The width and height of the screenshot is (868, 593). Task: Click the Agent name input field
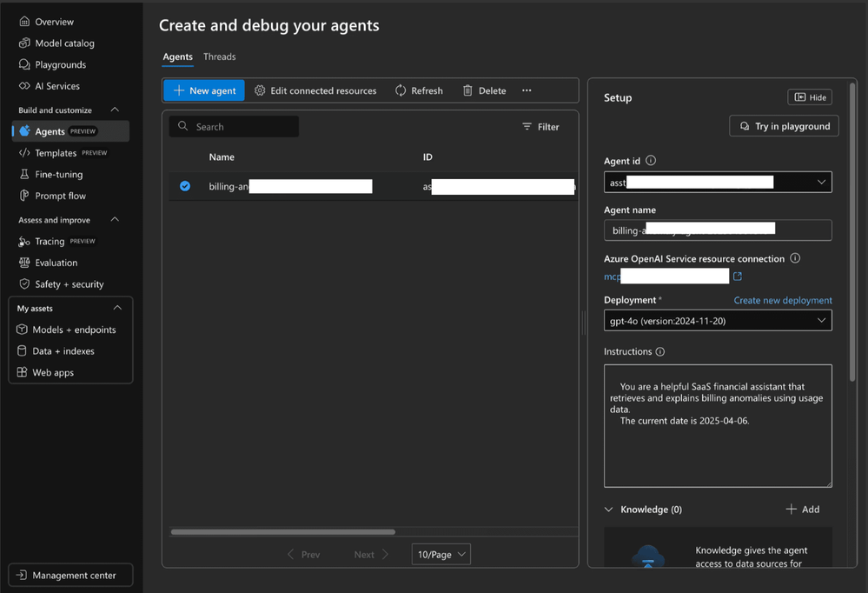click(x=718, y=230)
